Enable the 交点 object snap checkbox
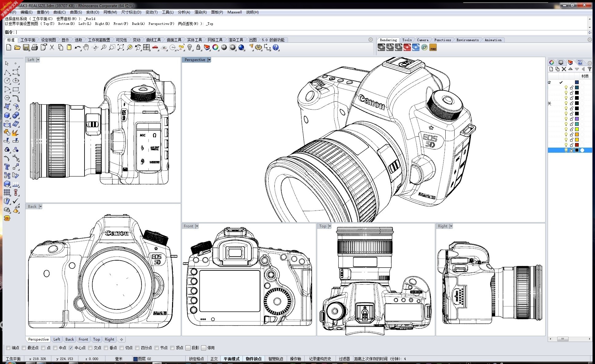Viewport: 595px width, 364px height. tap(90, 348)
